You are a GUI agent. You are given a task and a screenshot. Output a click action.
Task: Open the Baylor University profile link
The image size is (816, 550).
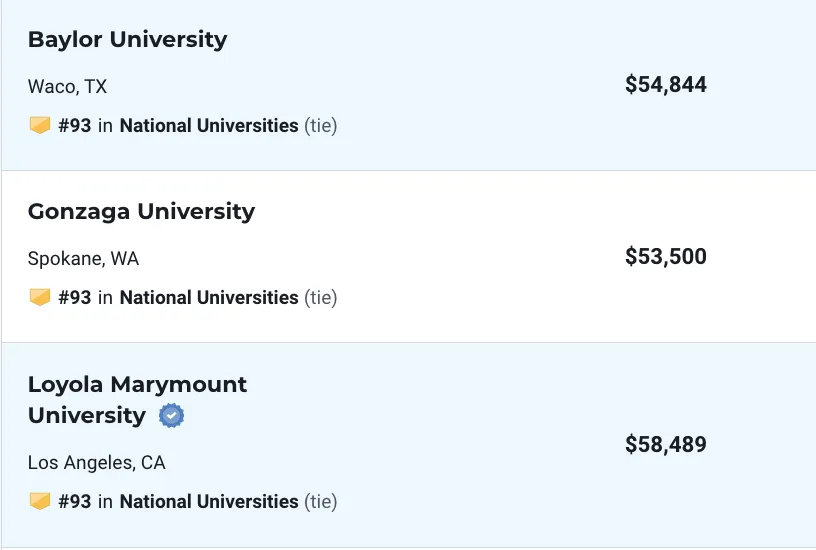point(128,40)
